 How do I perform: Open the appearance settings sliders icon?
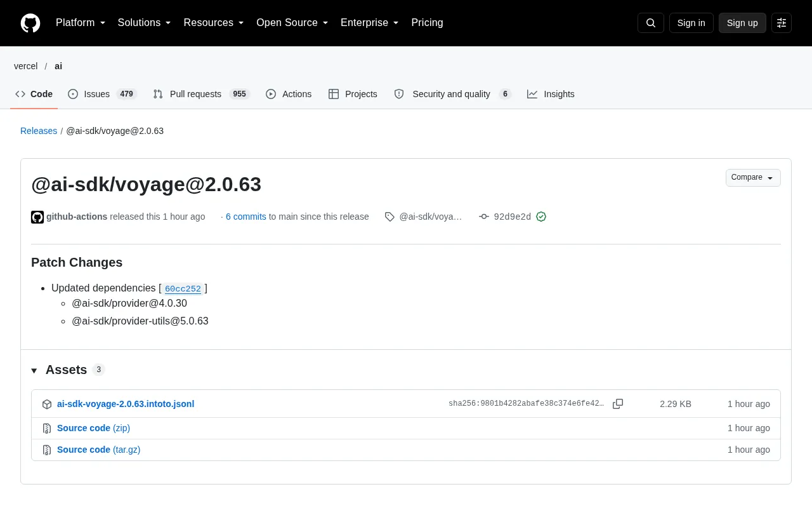click(782, 23)
